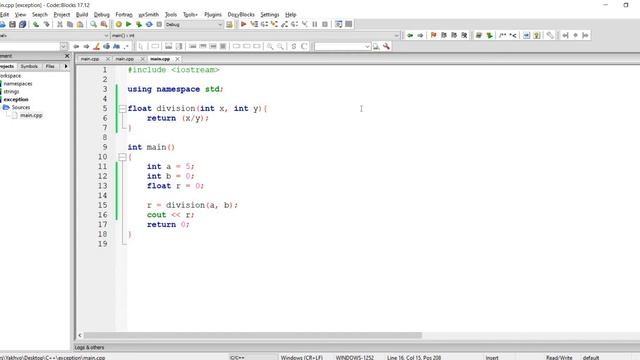The height and width of the screenshot is (360, 640).
Task: Open the Project menu
Action: tap(62, 15)
